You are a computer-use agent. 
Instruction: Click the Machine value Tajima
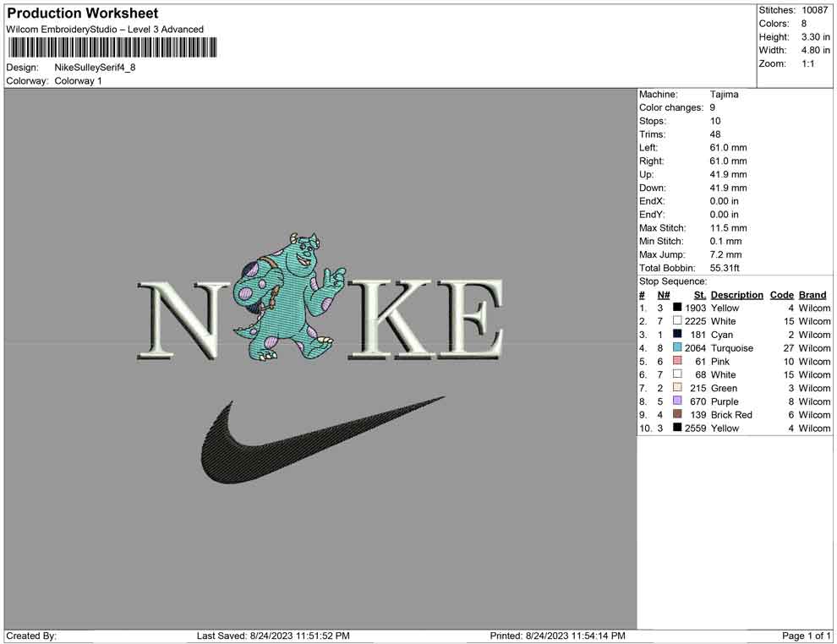[724, 94]
